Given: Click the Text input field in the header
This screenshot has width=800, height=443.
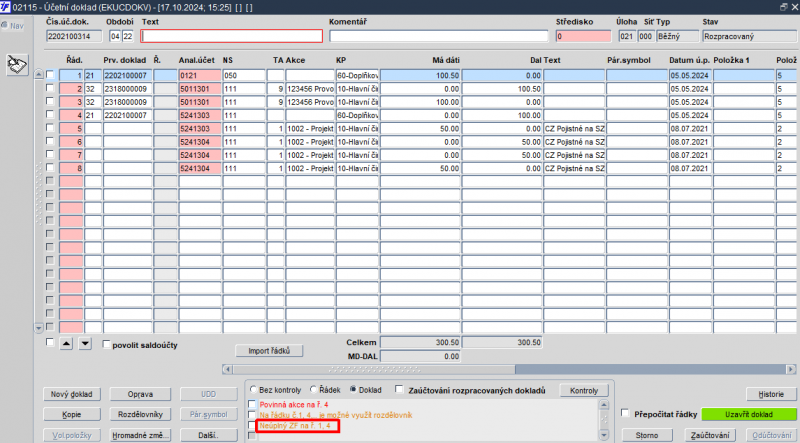Looking at the screenshot, I should coord(232,36).
